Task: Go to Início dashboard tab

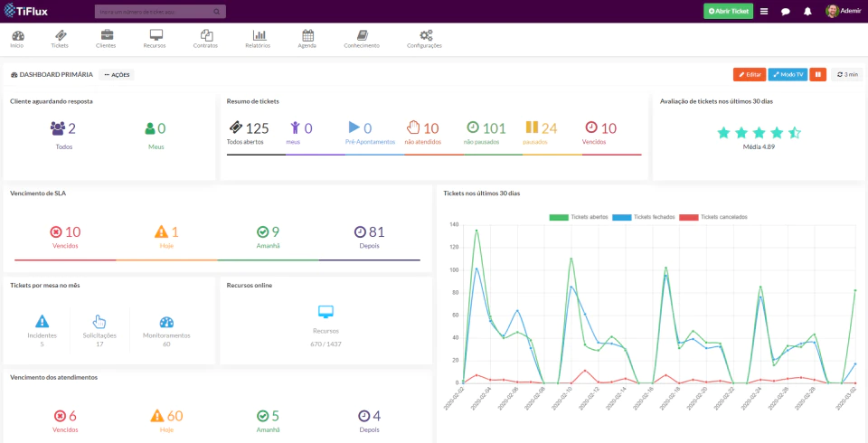Action: tap(17, 39)
